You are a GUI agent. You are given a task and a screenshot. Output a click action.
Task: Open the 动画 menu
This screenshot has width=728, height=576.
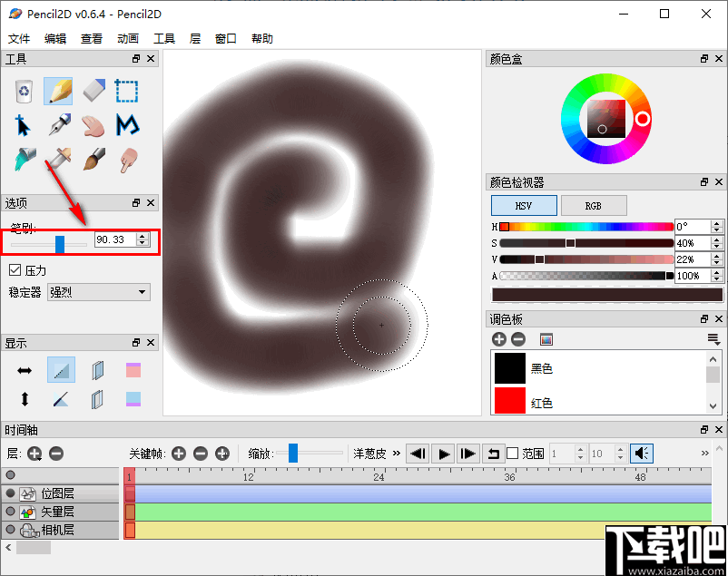click(128, 38)
